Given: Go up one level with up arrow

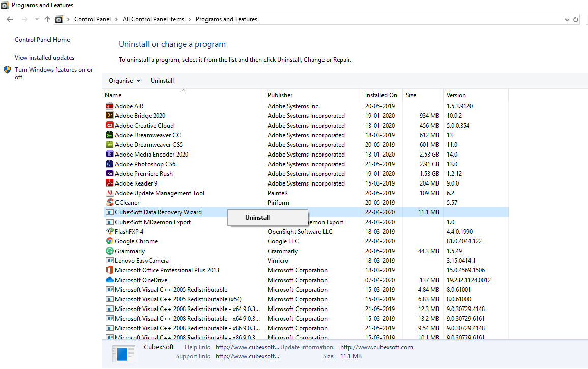Looking at the screenshot, I should pos(47,19).
